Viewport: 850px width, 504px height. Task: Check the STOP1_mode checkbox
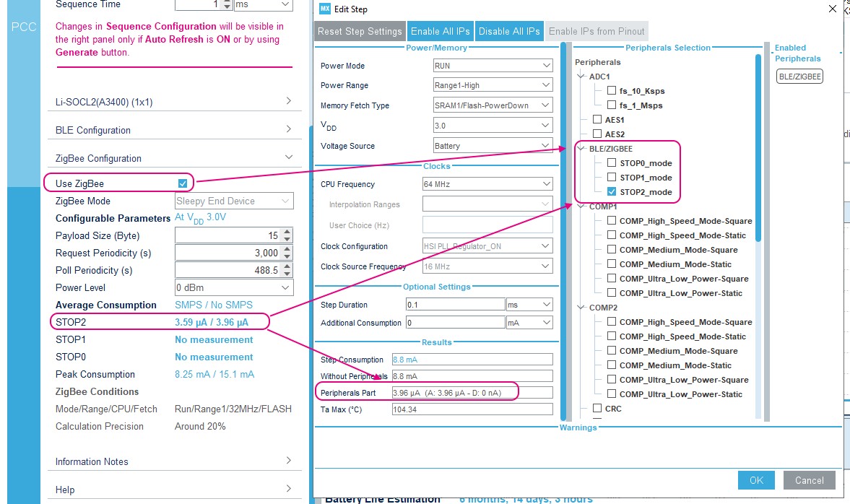[612, 177]
